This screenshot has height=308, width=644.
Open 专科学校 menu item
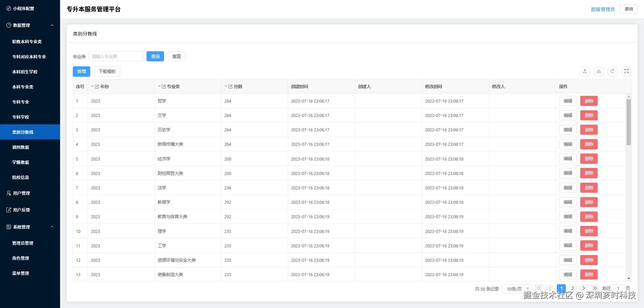tap(30, 117)
